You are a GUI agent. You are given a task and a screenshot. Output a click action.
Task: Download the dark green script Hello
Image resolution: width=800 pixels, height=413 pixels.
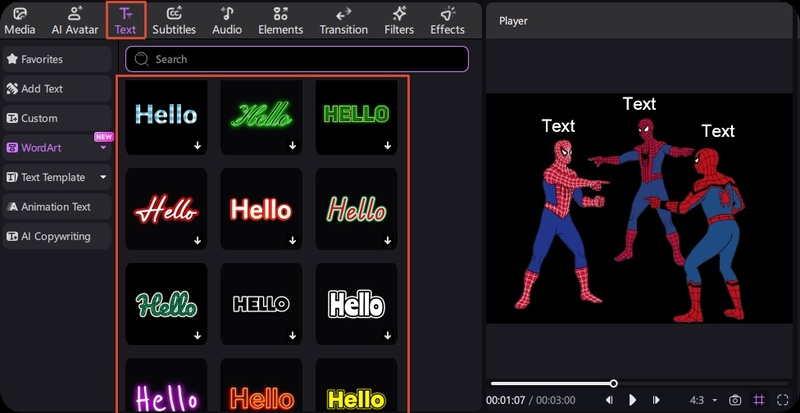pos(197,335)
